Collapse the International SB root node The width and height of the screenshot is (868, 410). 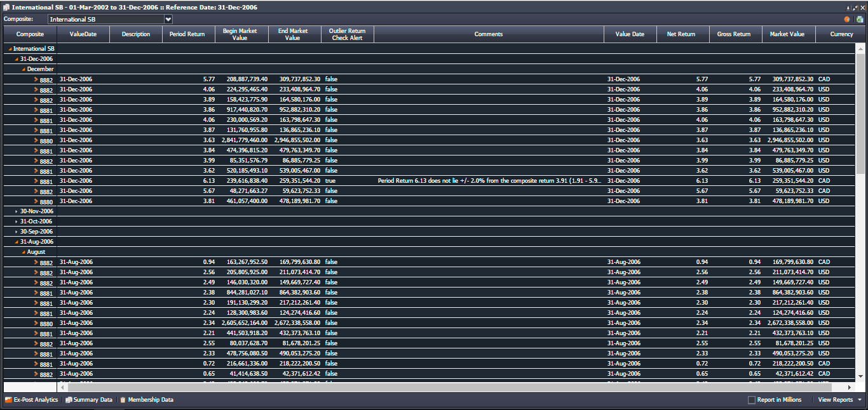pos(10,49)
